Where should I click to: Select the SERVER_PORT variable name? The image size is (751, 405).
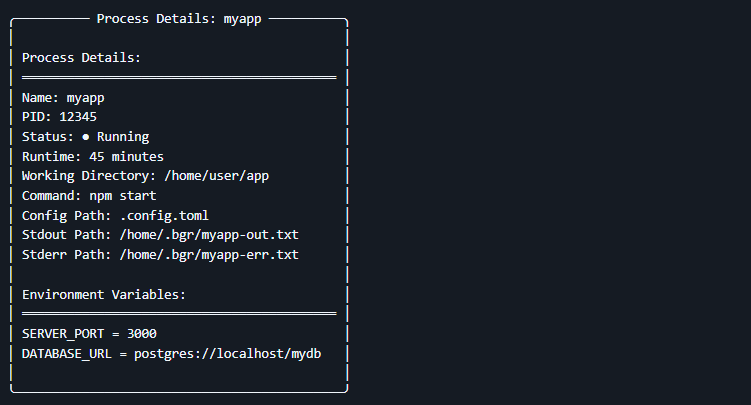tap(63, 334)
